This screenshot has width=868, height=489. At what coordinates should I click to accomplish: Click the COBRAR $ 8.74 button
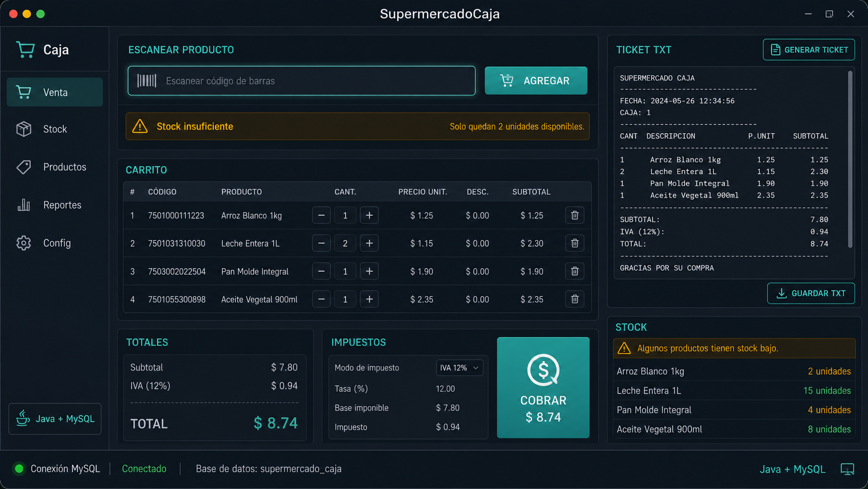[543, 388]
